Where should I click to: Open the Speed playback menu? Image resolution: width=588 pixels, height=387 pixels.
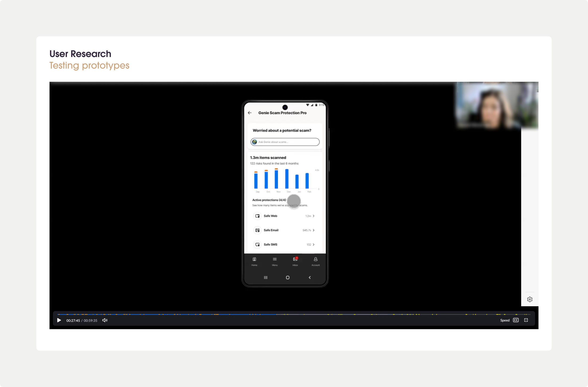point(505,320)
